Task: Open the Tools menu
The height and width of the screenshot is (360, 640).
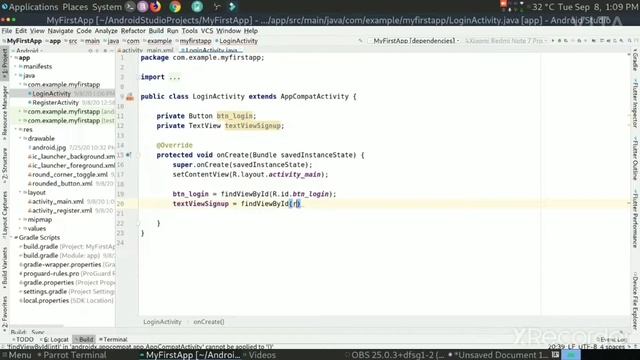Action: click(189, 31)
